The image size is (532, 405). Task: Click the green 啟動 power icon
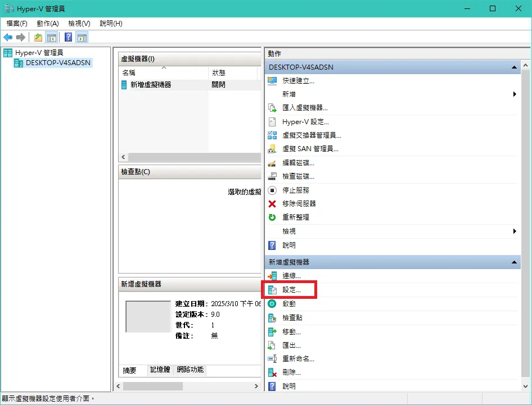pos(272,304)
